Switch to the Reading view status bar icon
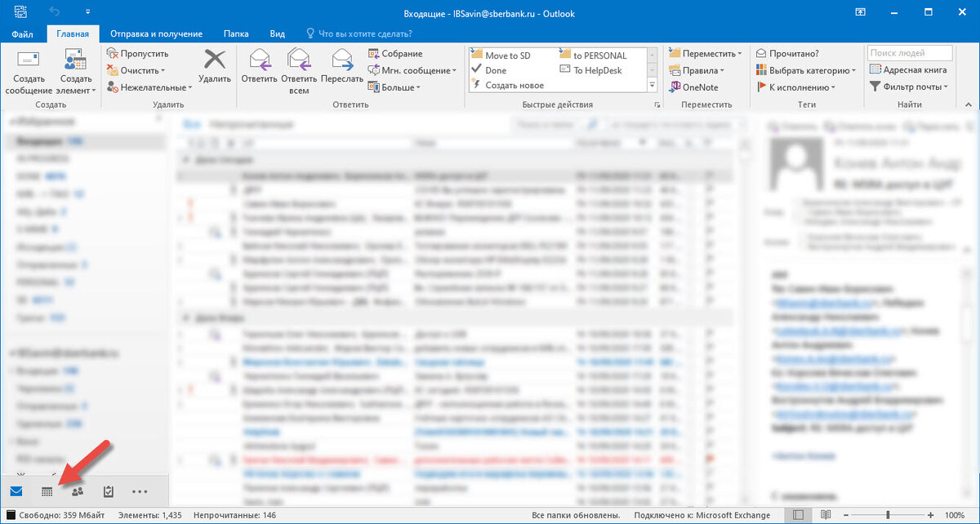This screenshot has height=524, width=980. [826, 515]
